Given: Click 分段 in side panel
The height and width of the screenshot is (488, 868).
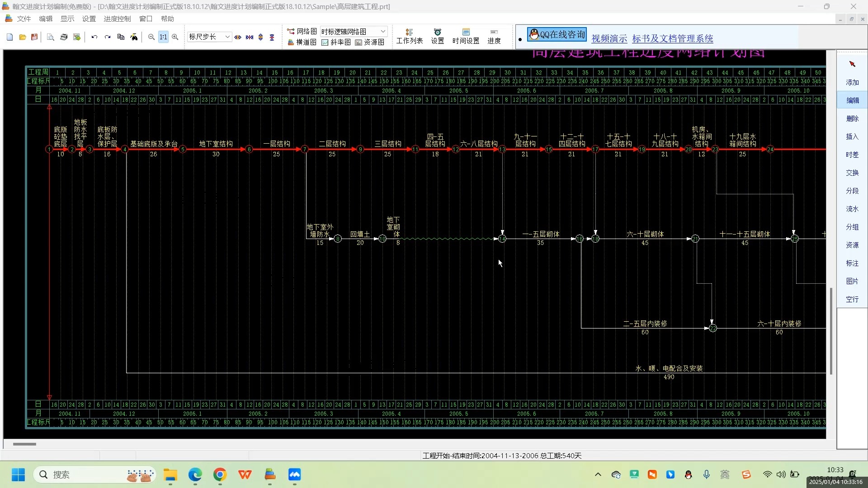Looking at the screenshot, I should click(852, 191).
